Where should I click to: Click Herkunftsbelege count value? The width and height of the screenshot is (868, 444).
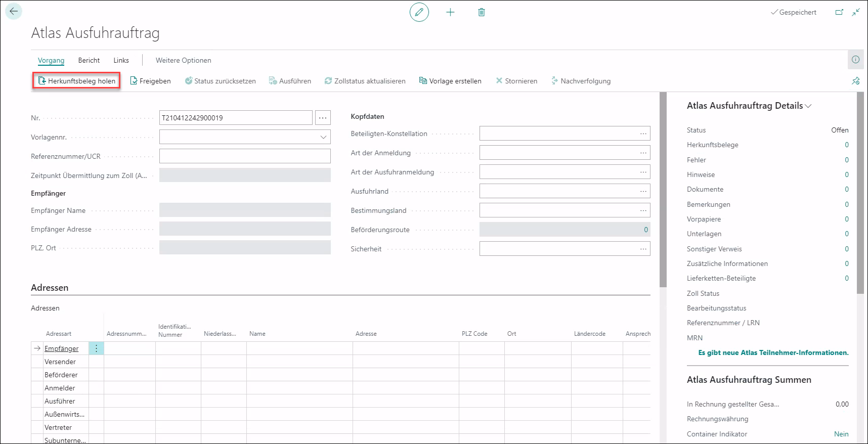(x=847, y=145)
